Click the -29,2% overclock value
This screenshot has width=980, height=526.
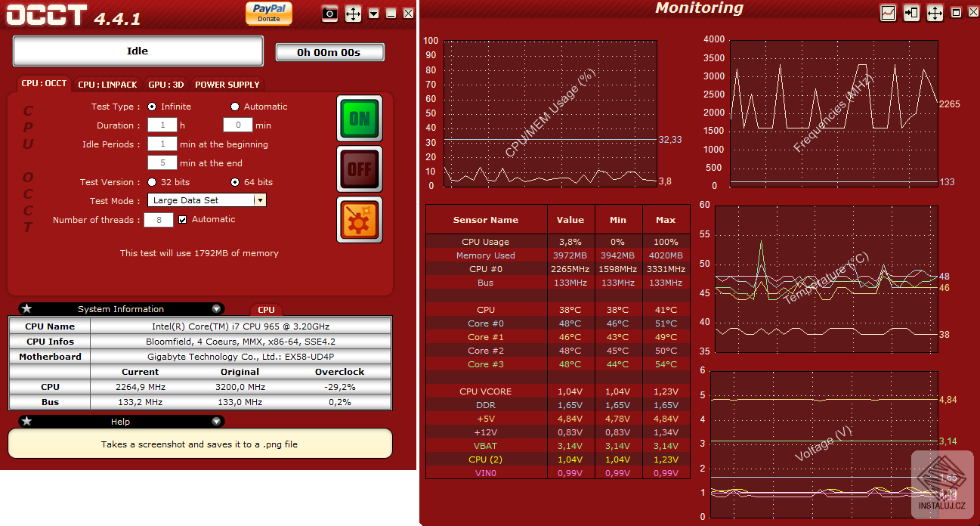click(x=339, y=387)
